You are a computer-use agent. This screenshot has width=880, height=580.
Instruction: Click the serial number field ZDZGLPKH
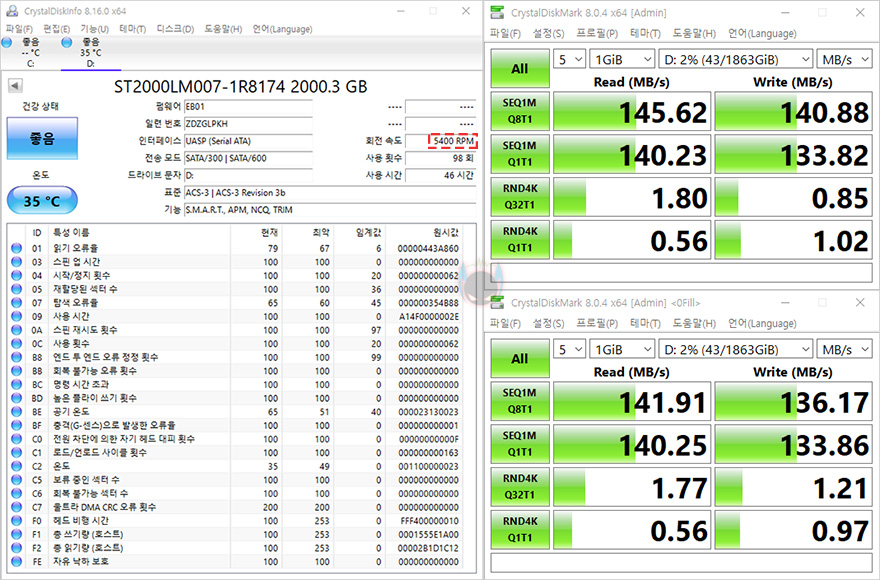248,124
